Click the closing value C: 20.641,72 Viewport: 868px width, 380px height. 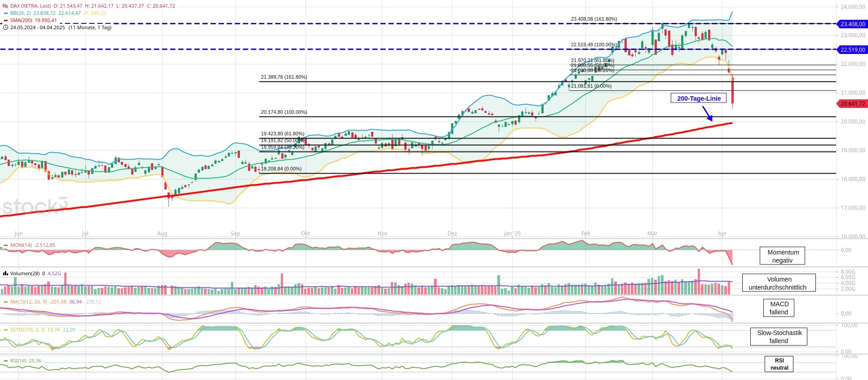[x=160, y=6]
